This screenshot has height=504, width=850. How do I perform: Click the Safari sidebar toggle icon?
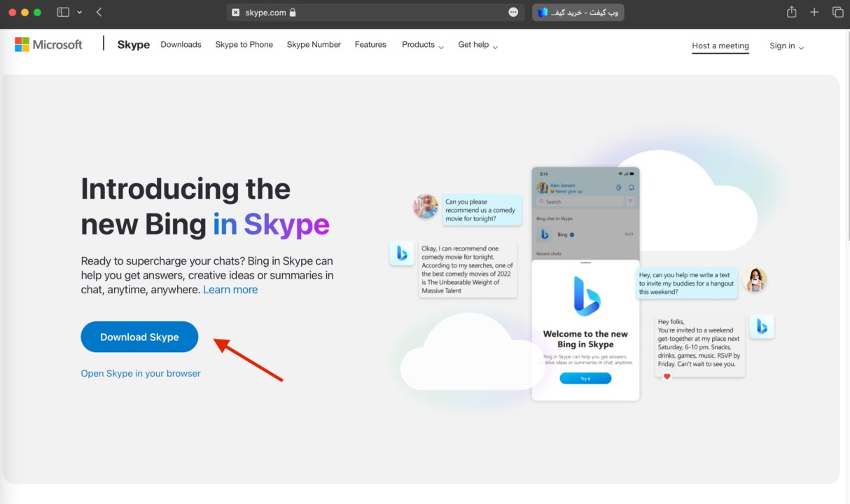click(63, 12)
